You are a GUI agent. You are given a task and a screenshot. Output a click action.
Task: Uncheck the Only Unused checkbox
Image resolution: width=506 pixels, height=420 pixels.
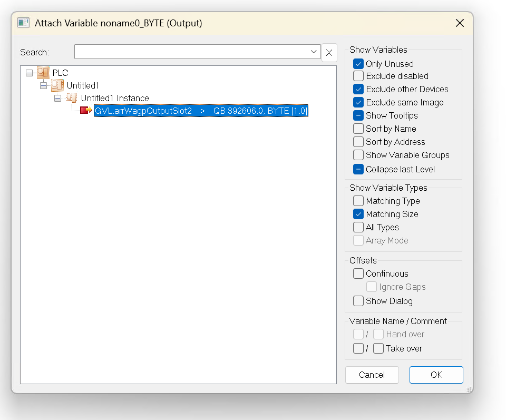click(x=358, y=64)
